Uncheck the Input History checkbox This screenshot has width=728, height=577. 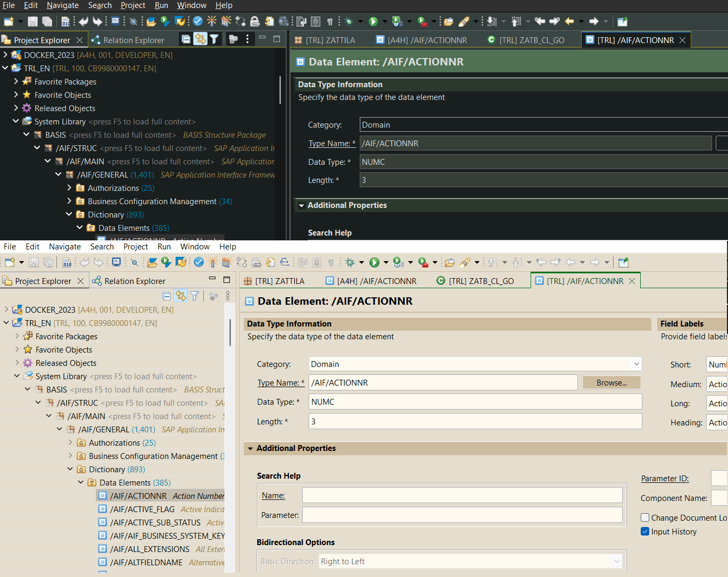[645, 531]
